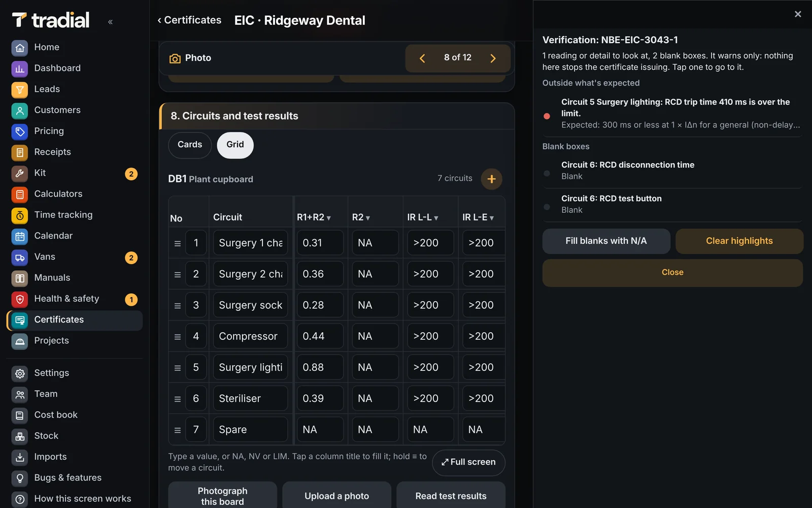
Task: Jump to Circuit 6 RCD test button warning
Action: coord(672,205)
